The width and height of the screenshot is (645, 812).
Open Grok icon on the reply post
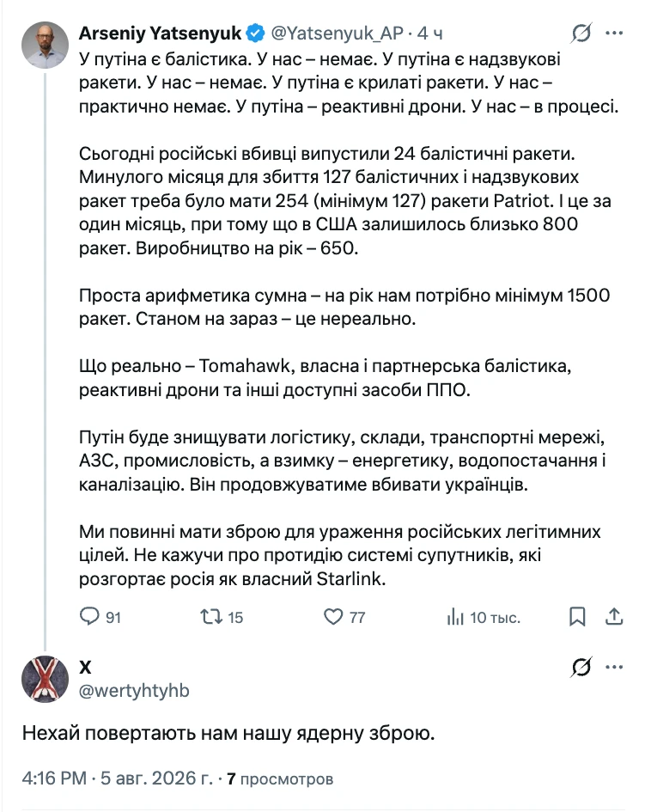[x=581, y=667]
